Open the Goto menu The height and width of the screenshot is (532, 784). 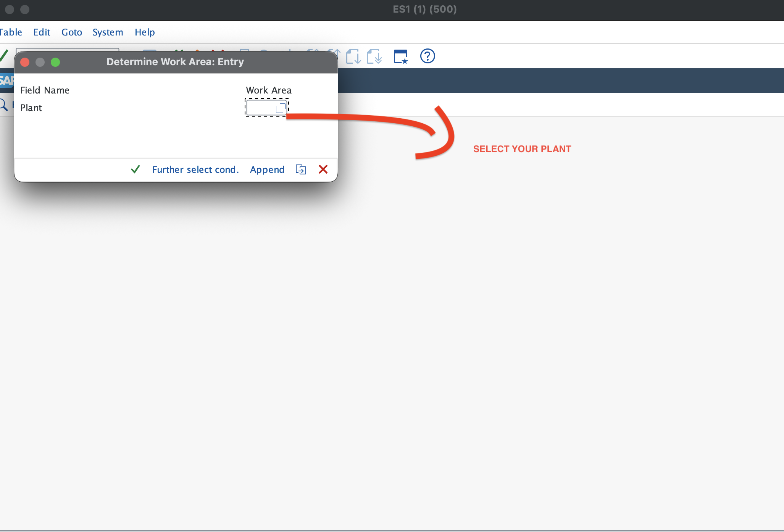point(72,32)
